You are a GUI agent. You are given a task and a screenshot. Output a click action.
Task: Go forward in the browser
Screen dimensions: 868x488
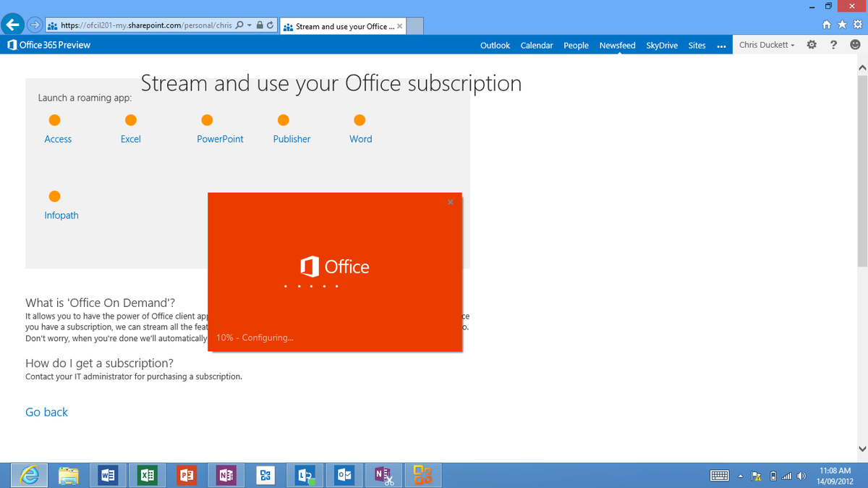pos(35,25)
